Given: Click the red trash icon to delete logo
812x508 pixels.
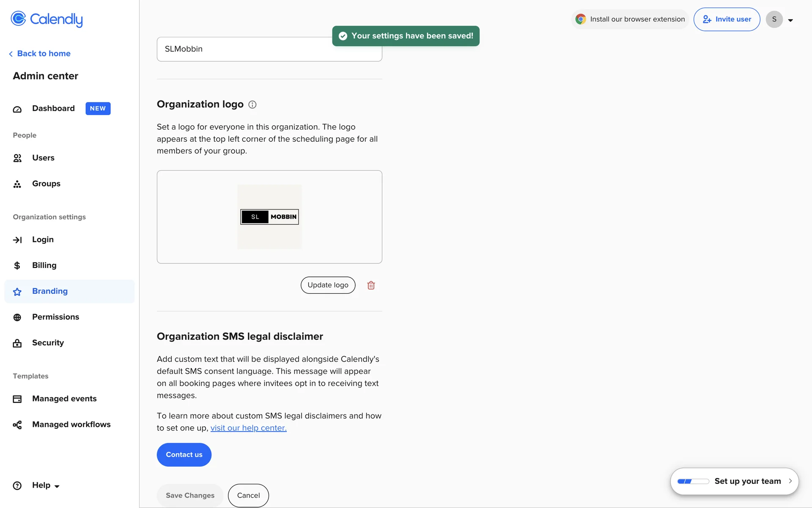Looking at the screenshot, I should click(371, 285).
